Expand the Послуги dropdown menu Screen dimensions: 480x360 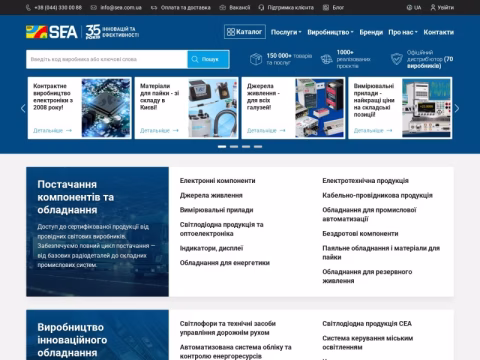pyautogui.click(x=286, y=32)
